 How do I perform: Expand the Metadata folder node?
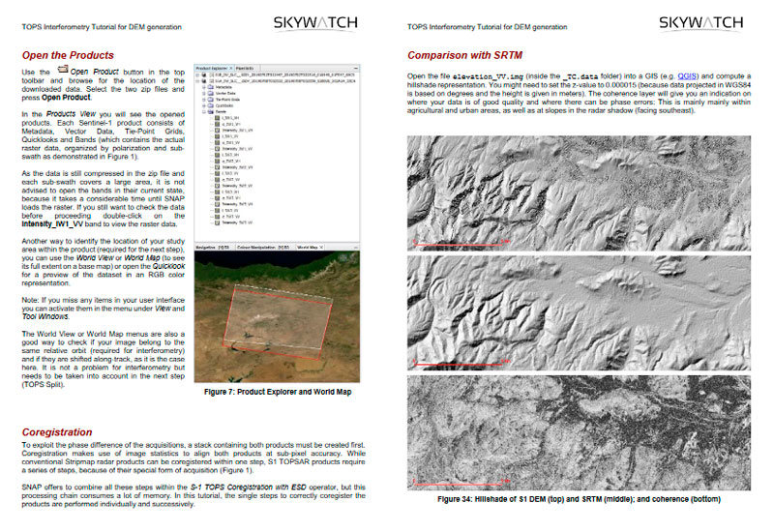(x=204, y=87)
